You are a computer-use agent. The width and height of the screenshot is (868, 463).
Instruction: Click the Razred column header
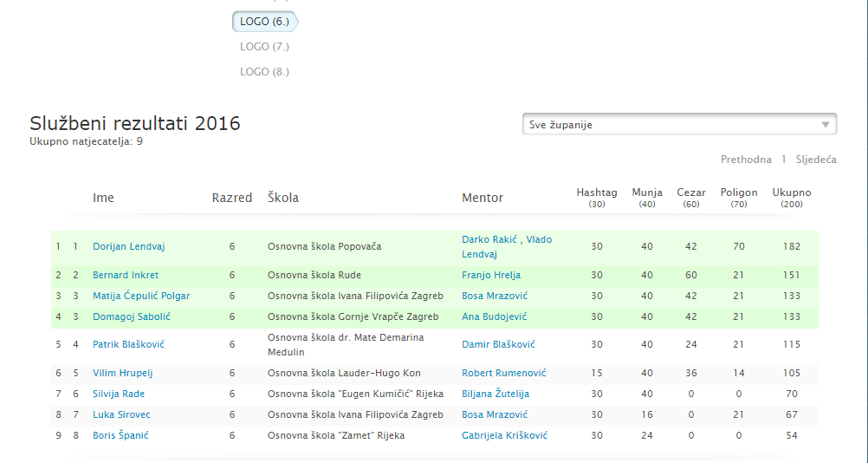pos(232,198)
